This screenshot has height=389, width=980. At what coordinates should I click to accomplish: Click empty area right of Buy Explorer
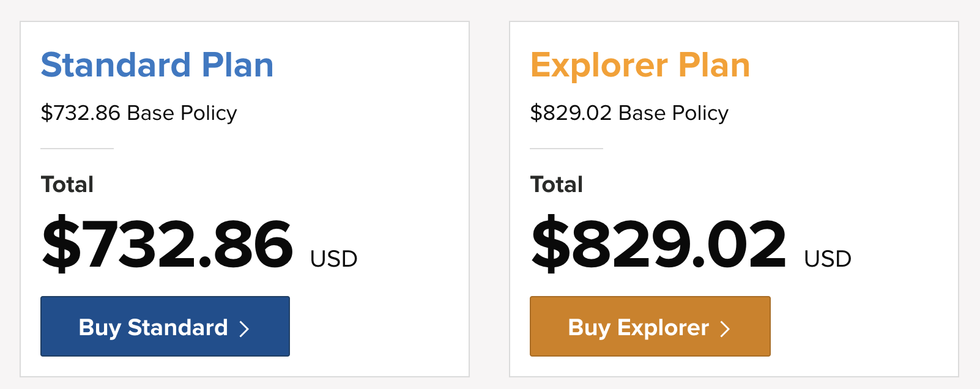[x=863, y=327]
